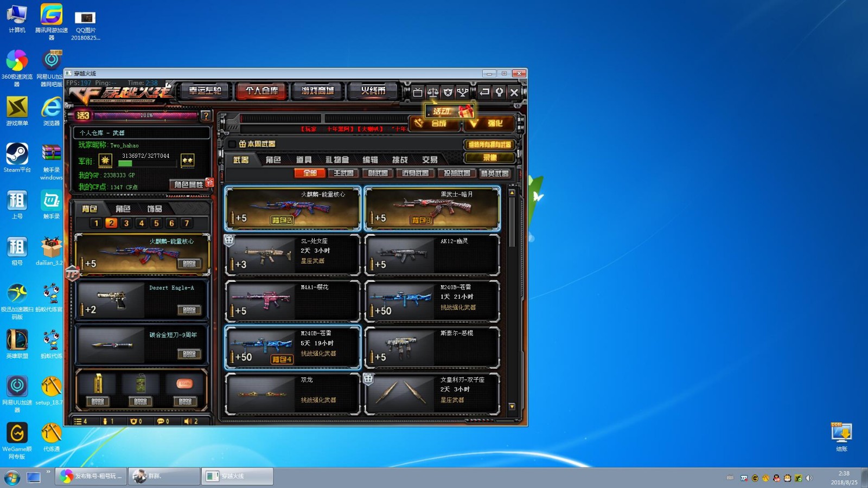This screenshot has height=488, width=868.
Task: Click the 100% progress bar at top left
Action: 146,115
